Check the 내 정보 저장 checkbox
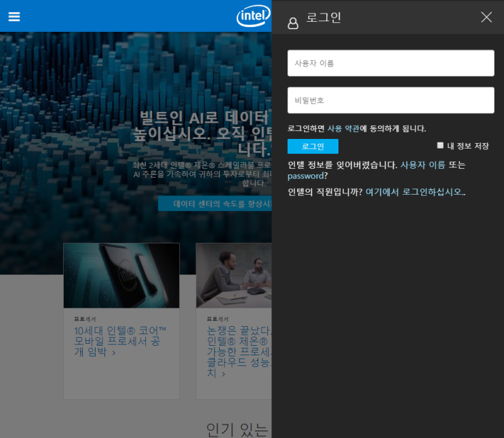Image resolution: width=504 pixels, height=438 pixels. (440, 145)
